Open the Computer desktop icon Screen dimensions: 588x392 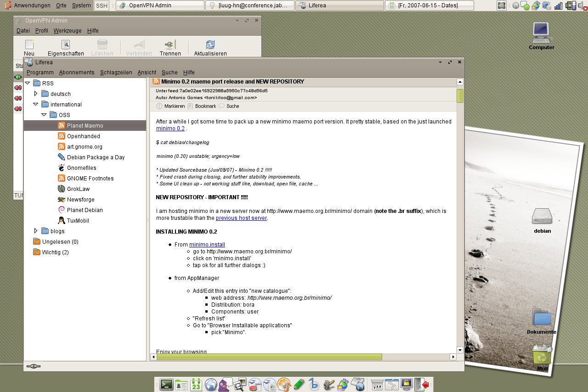tap(542, 36)
